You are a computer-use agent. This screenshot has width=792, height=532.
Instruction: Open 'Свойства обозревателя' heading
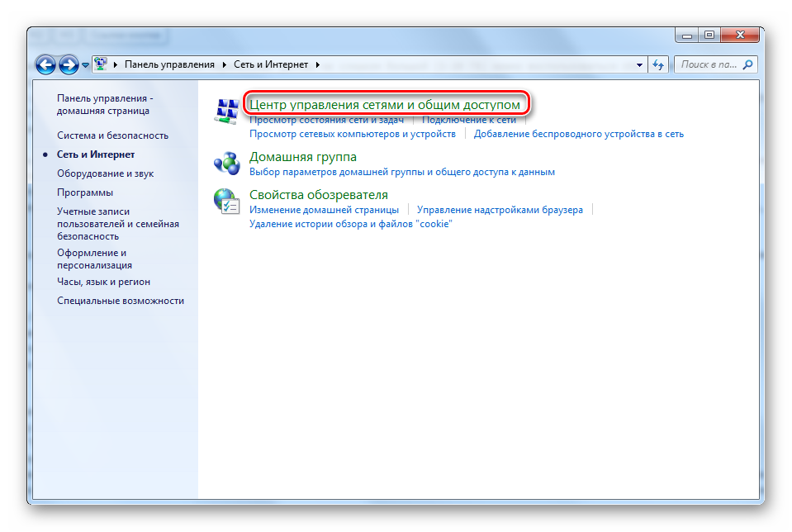coord(319,195)
